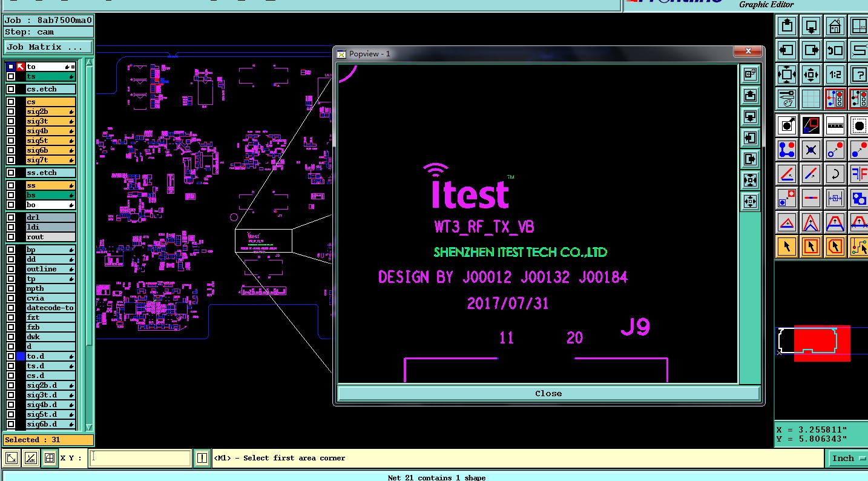This screenshot has height=481, width=868.
Task: Click the pan right icon in main toolbar
Action: click(811, 50)
